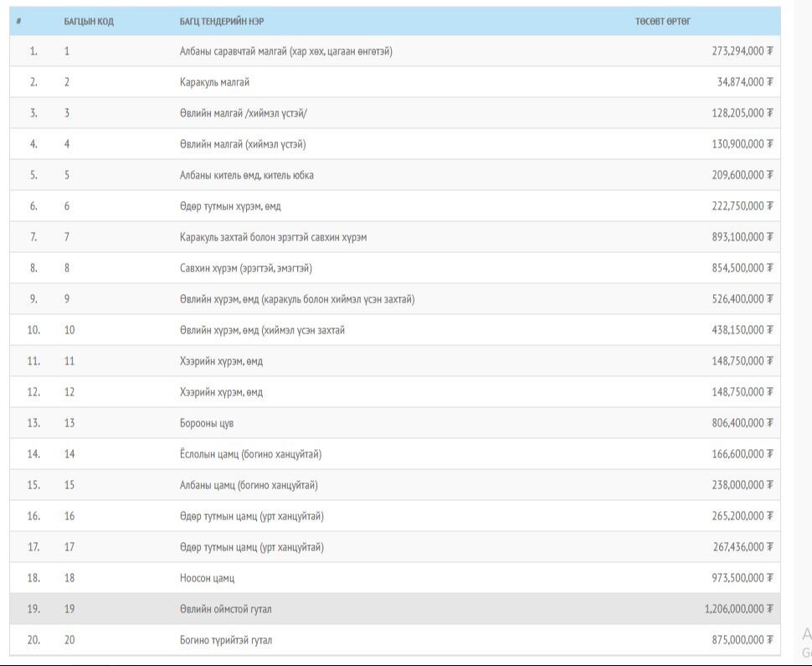Screen dimensions: 812x666
Task: Click the '#' column header
Action: pos(19,21)
